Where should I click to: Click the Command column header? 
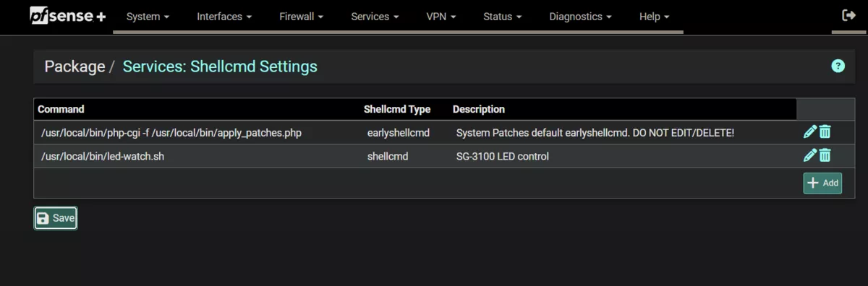point(61,109)
